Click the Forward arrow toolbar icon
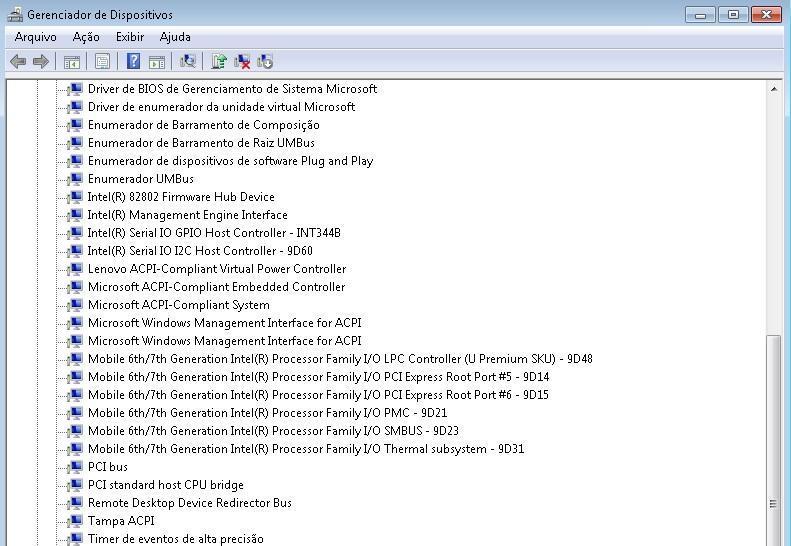The width and height of the screenshot is (791, 546). tap(41, 62)
